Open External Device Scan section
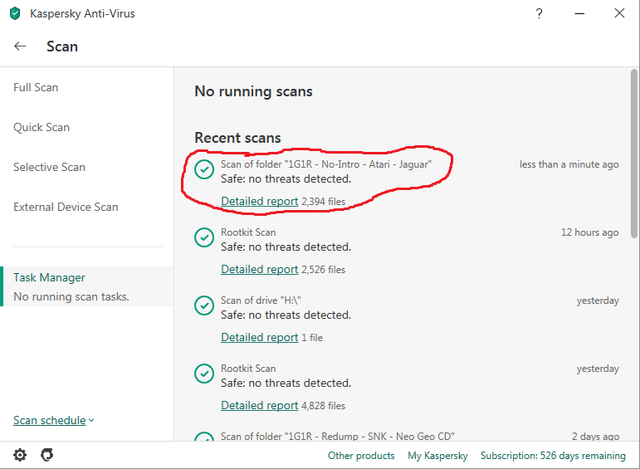Viewport: 640px width, 469px height. click(65, 207)
